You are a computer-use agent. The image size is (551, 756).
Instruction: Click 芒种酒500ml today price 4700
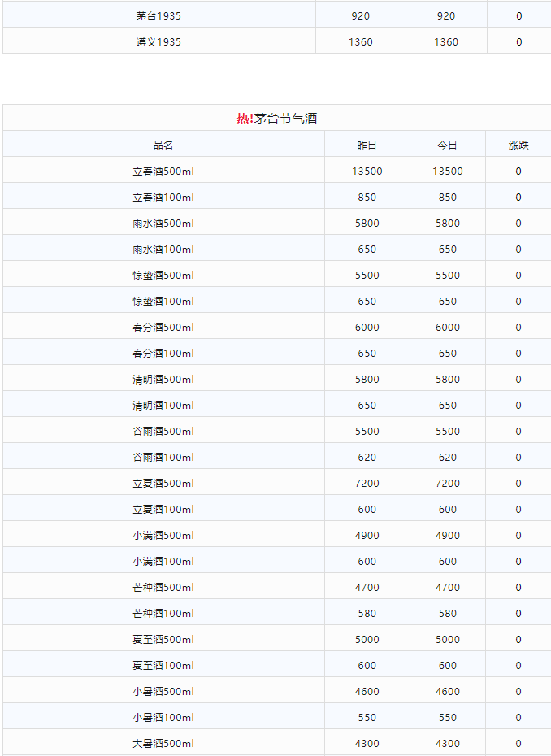coord(447,588)
